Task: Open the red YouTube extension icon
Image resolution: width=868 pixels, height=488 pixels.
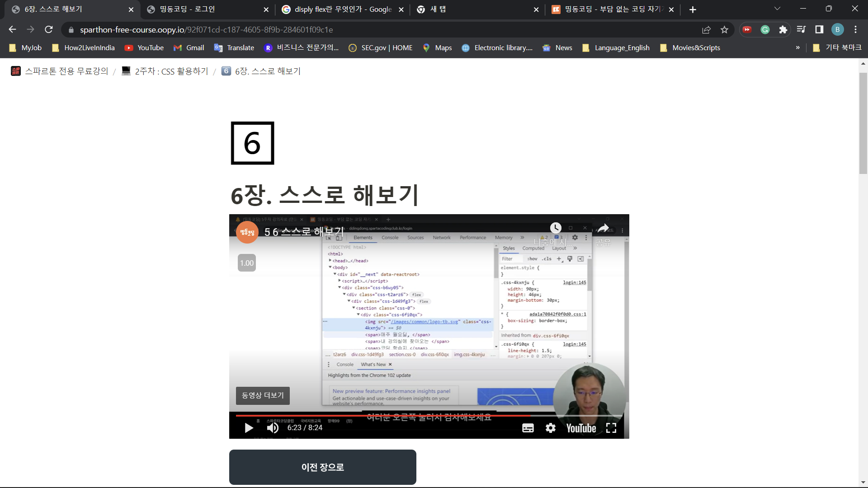Action: pyautogui.click(x=747, y=29)
